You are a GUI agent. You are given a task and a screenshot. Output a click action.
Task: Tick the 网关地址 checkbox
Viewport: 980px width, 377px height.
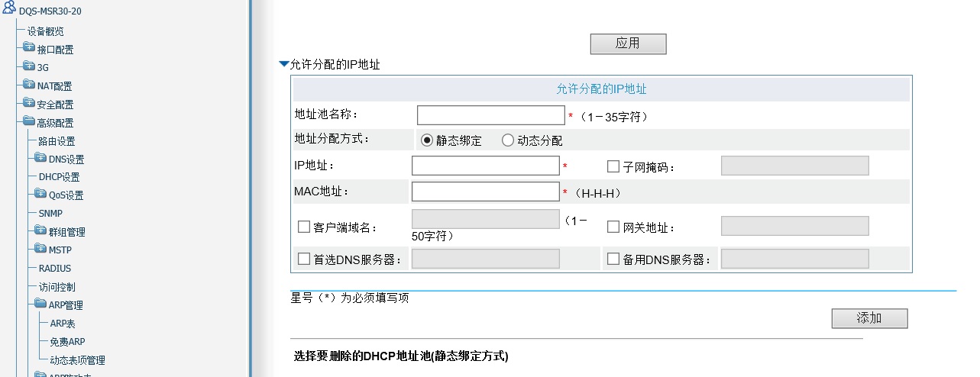pos(613,227)
